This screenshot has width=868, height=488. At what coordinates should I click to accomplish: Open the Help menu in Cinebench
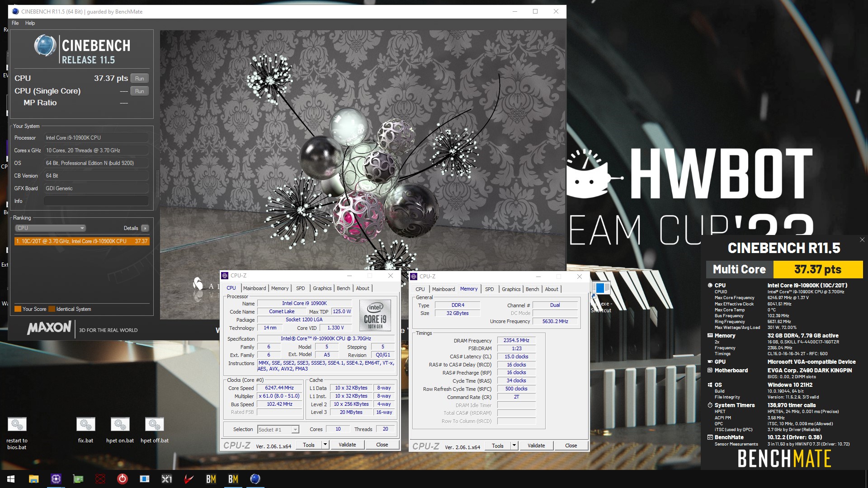click(x=30, y=23)
